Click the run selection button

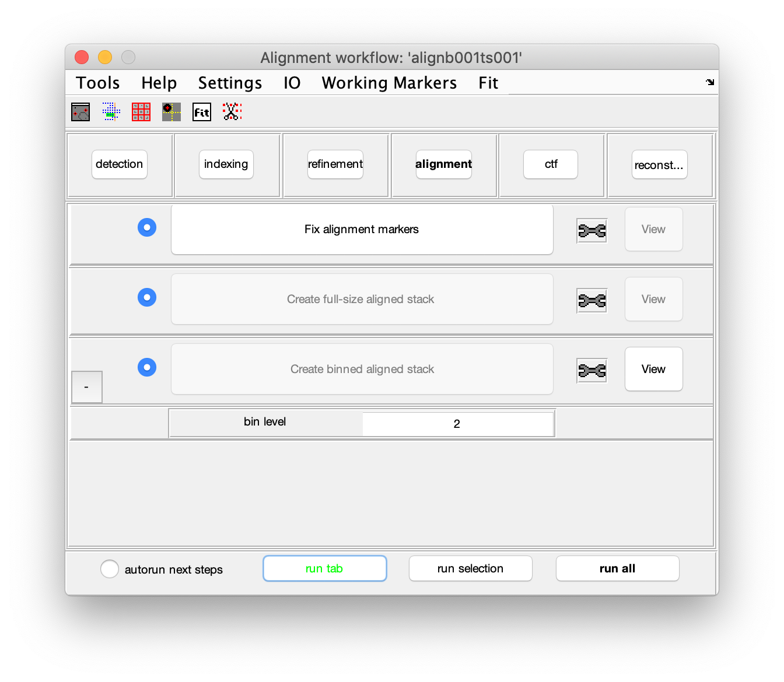tap(471, 568)
